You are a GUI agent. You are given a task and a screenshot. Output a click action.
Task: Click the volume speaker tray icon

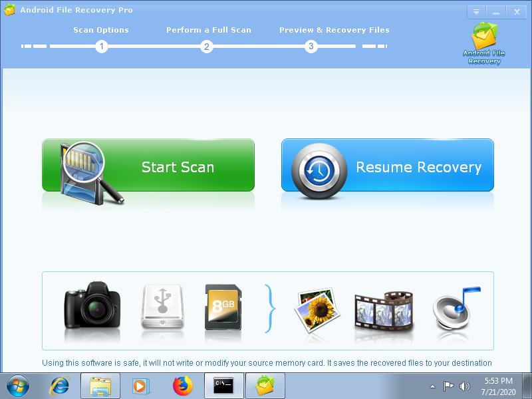(464, 386)
